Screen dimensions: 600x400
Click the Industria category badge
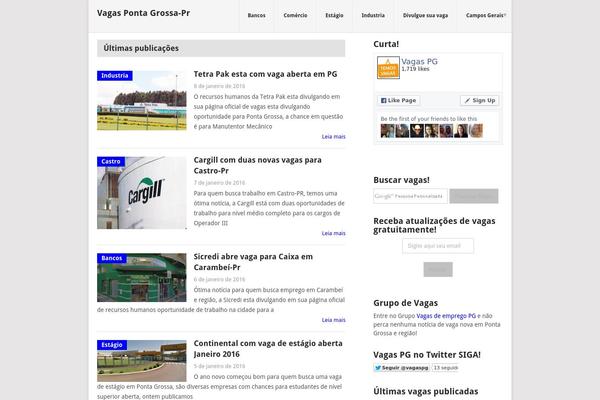coord(115,76)
